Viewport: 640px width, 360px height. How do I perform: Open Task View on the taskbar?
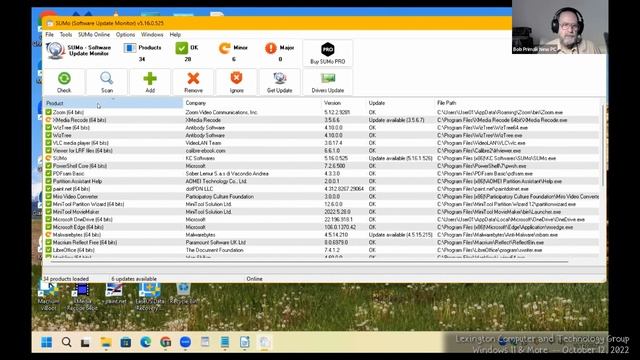(85, 342)
